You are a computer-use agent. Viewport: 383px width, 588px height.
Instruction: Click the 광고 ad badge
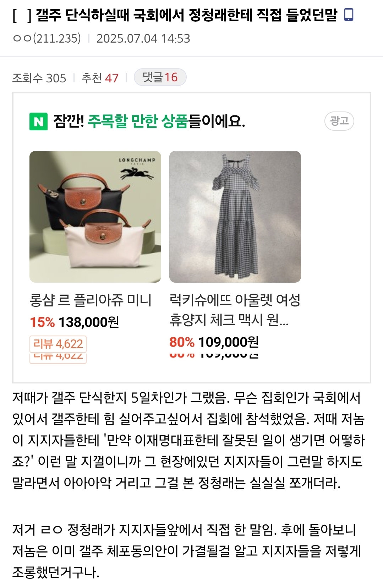339,121
